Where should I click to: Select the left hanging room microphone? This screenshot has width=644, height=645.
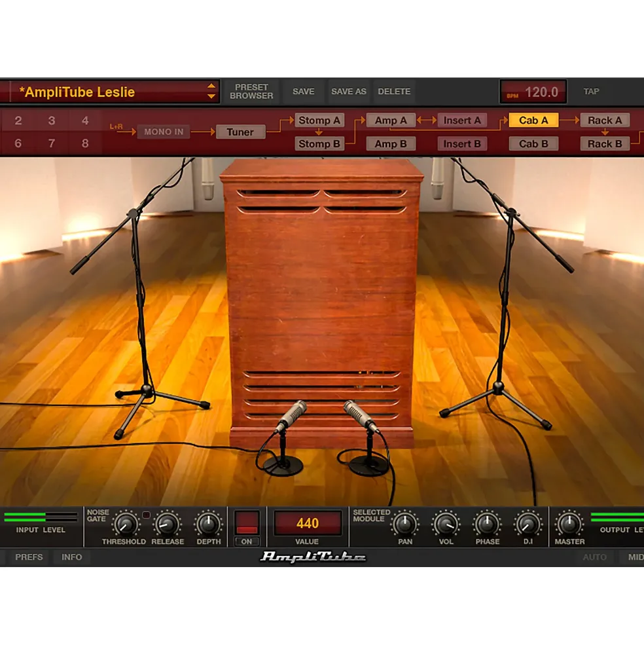[x=209, y=179]
